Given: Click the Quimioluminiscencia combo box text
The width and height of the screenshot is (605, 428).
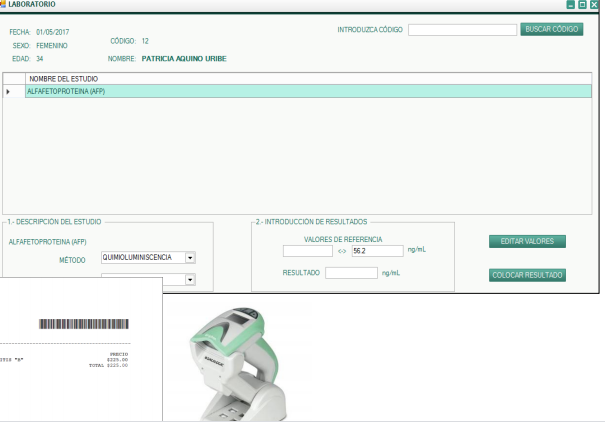Looking at the screenshot, I should point(142,257).
